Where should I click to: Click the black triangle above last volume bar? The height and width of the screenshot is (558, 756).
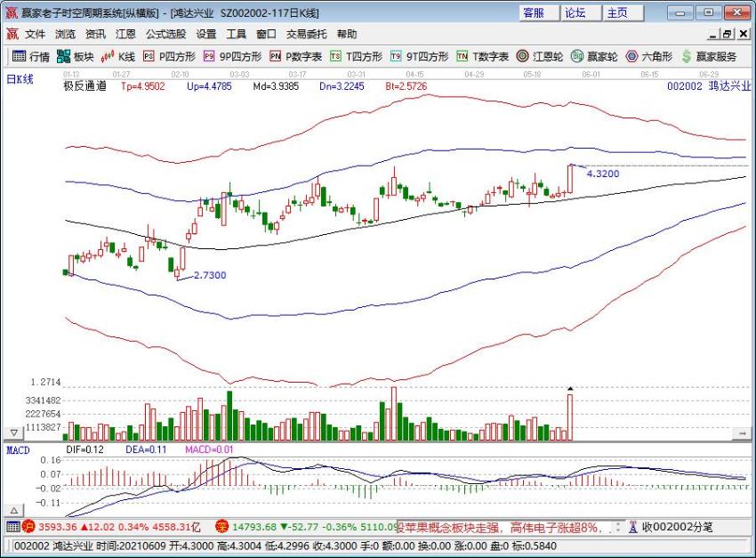click(570, 388)
